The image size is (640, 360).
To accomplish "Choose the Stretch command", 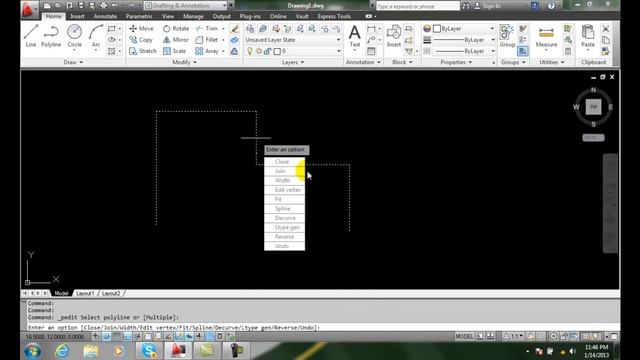I will pos(143,51).
